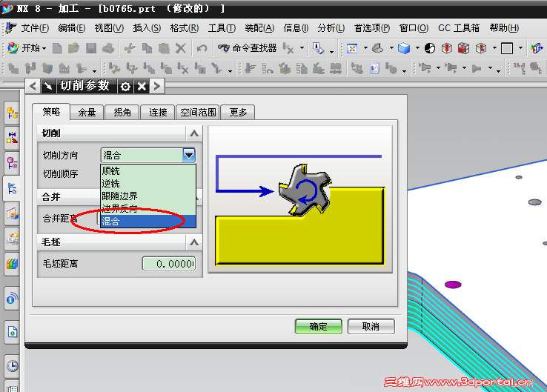Screen dimensions: 547x392
Task: Open the History clock tab in sidebar
Action: click(12, 366)
